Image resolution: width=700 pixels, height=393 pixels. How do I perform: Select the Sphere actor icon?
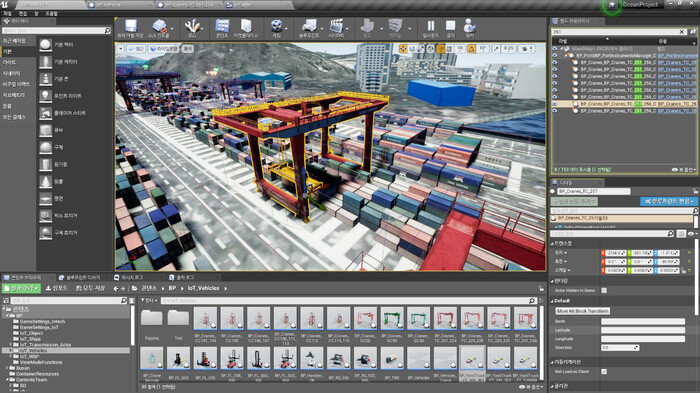[45, 147]
